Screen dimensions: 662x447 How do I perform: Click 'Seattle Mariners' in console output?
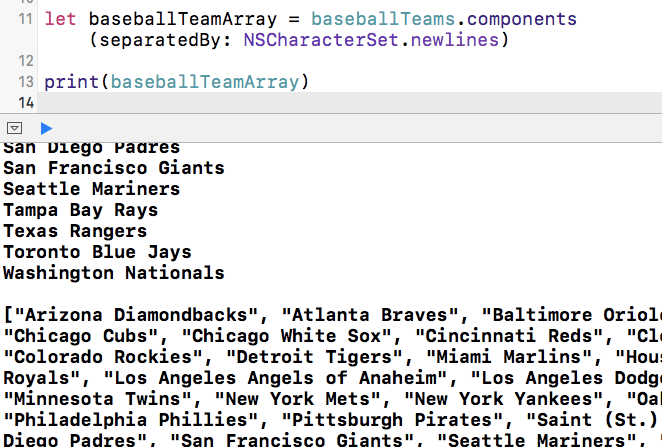[91, 189]
